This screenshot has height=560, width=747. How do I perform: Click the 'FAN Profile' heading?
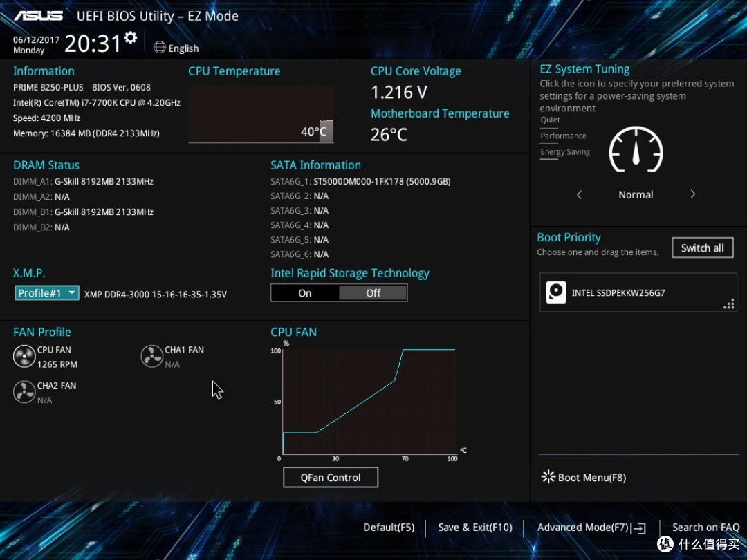pyautogui.click(x=42, y=332)
